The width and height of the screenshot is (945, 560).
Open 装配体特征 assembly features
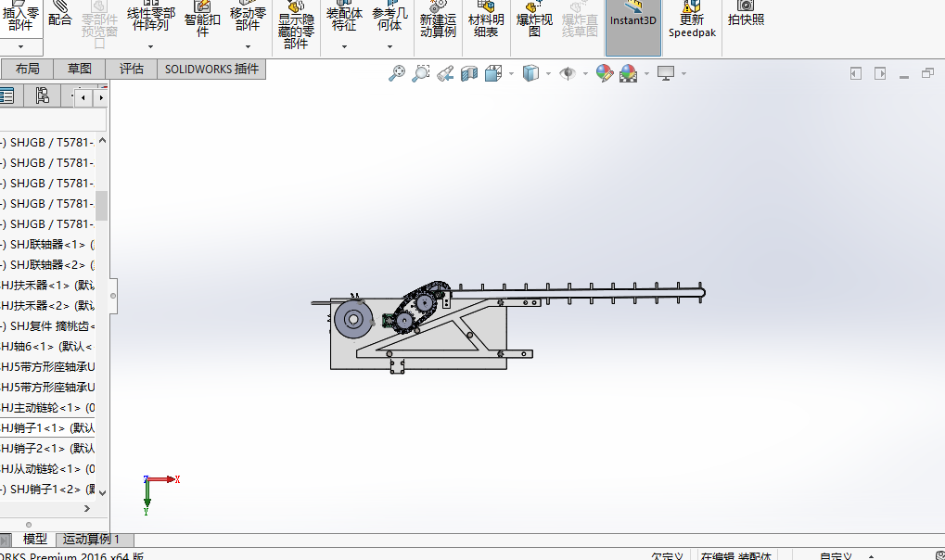click(x=344, y=19)
